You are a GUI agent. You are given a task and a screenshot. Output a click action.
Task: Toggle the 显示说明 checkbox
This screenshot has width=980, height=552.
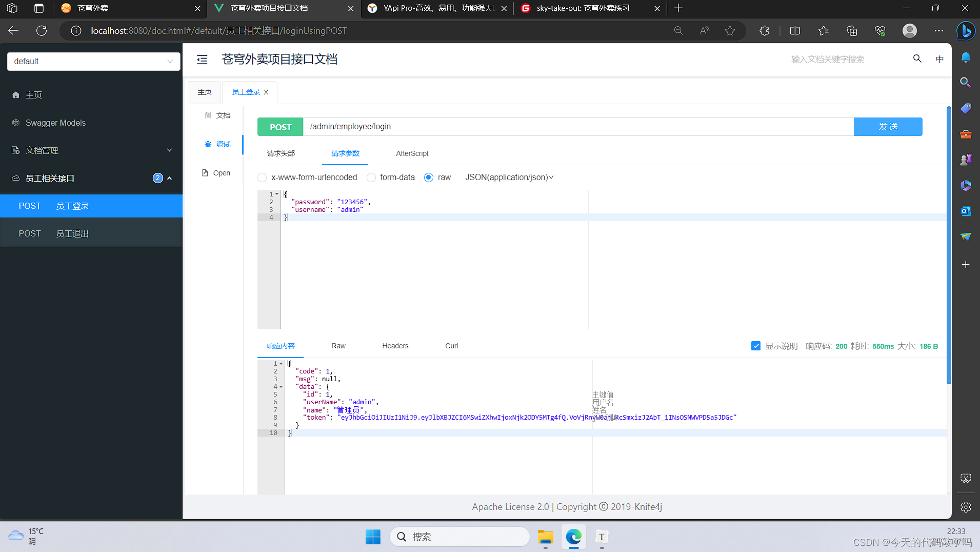click(x=756, y=346)
